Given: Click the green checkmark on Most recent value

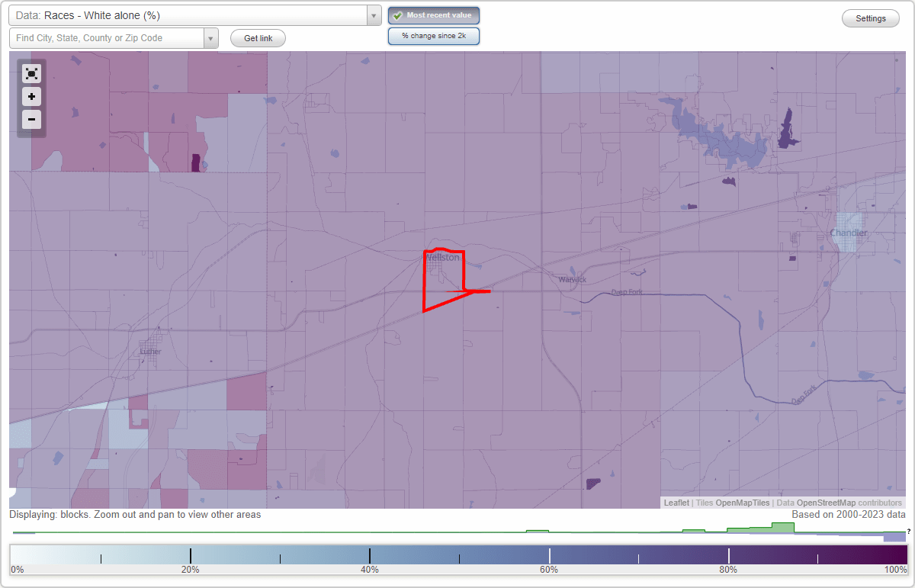Looking at the screenshot, I should [398, 14].
